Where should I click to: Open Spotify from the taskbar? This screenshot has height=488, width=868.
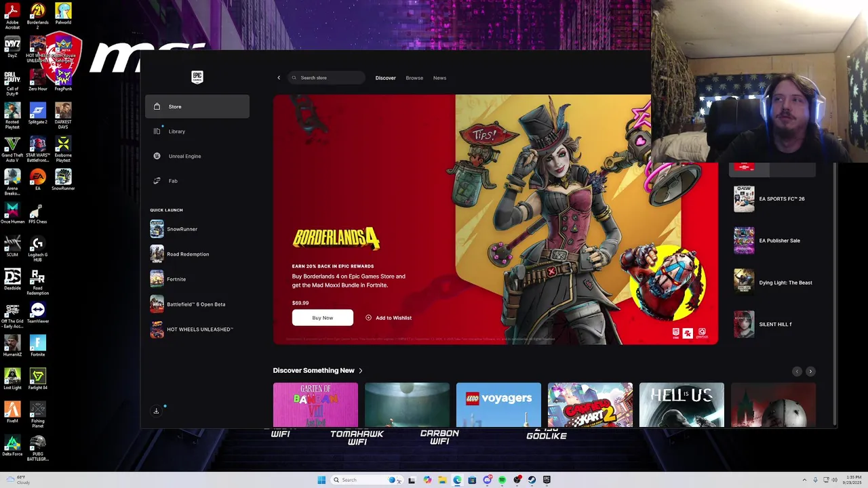coord(502,480)
